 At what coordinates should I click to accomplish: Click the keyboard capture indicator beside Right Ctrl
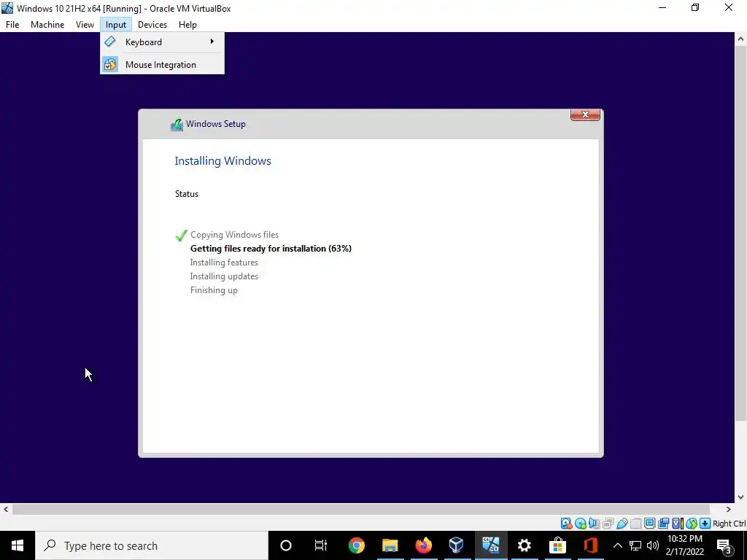click(705, 524)
